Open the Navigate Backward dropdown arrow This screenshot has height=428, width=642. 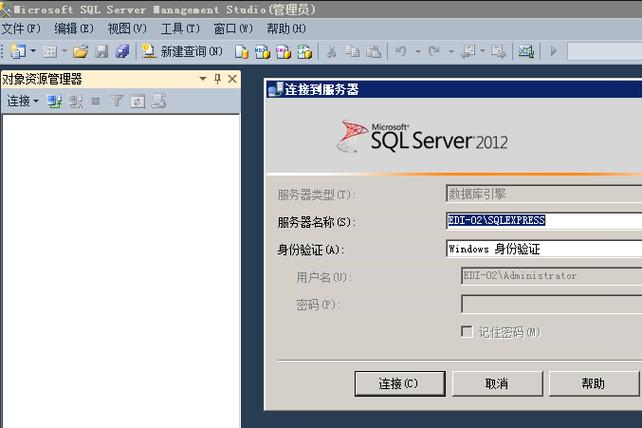pyautogui.click(x=483, y=51)
